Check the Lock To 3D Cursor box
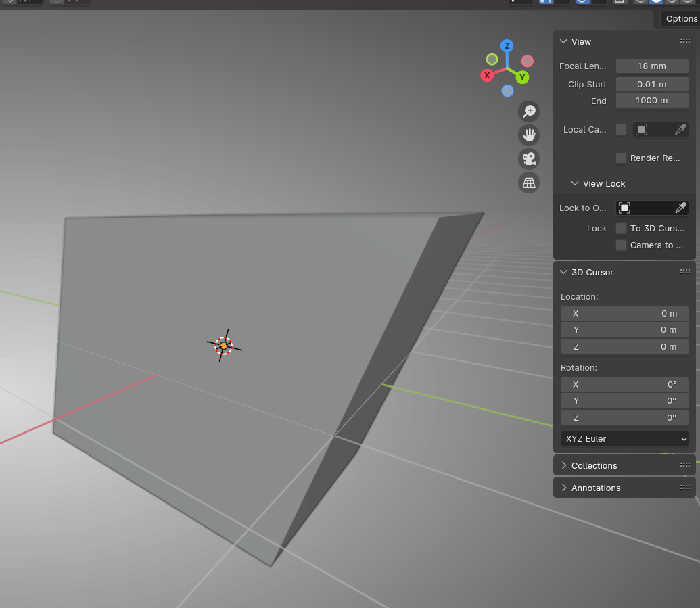The height and width of the screenshot is (608, 700). [621, 229]
